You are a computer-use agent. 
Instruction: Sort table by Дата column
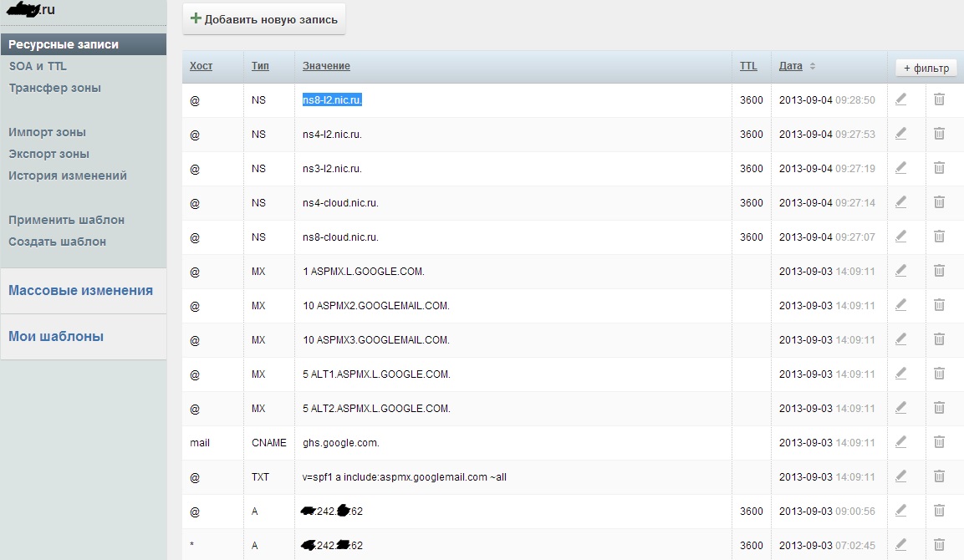[x=791, y=66]
